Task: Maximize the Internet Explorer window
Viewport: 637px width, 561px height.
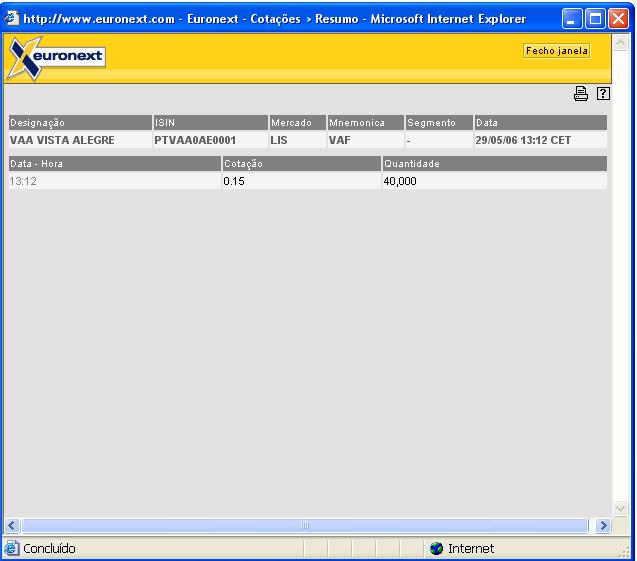Action: click(x=594, y=19)
